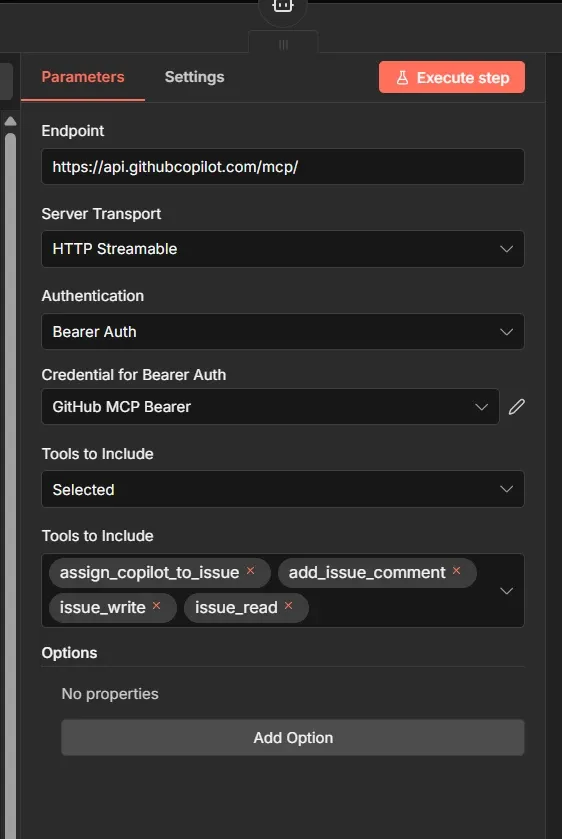562x839 pixels.
Task: Click the Endpoint label
Action: coord(73,131)
